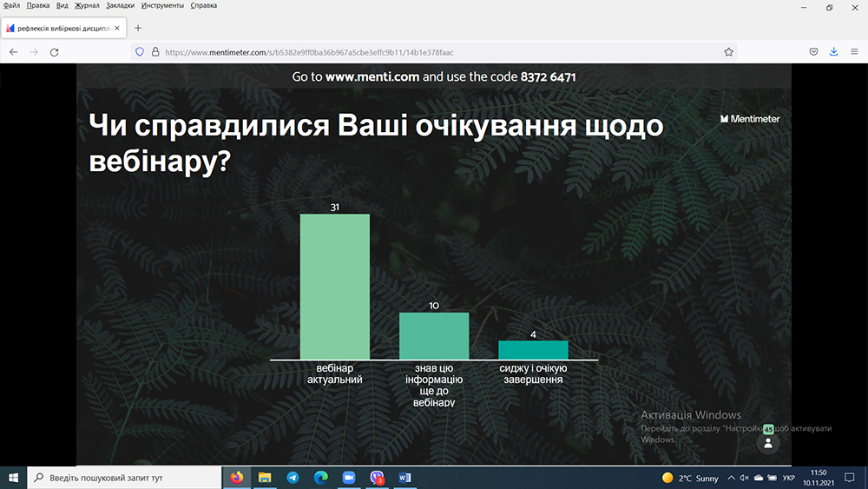Open the Файл menu
Screen dimensions: 868x489
click(x=11, y=5)
